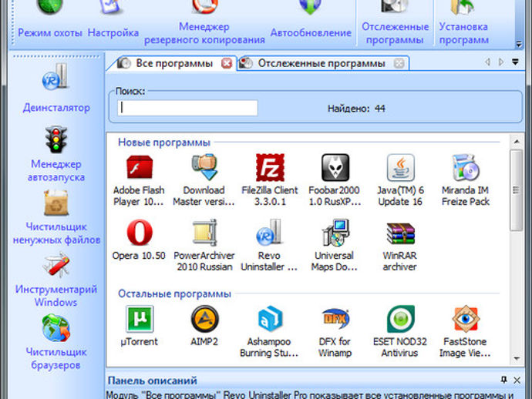The height and width of the screenshot is (399, 532).
Task: Close the Все программы tab
Action: 227,63
